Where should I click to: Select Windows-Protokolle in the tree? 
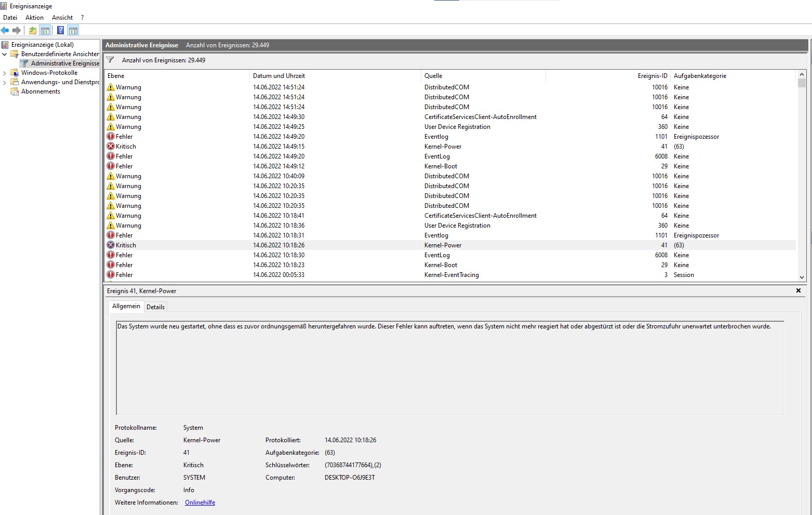point(49,73)
